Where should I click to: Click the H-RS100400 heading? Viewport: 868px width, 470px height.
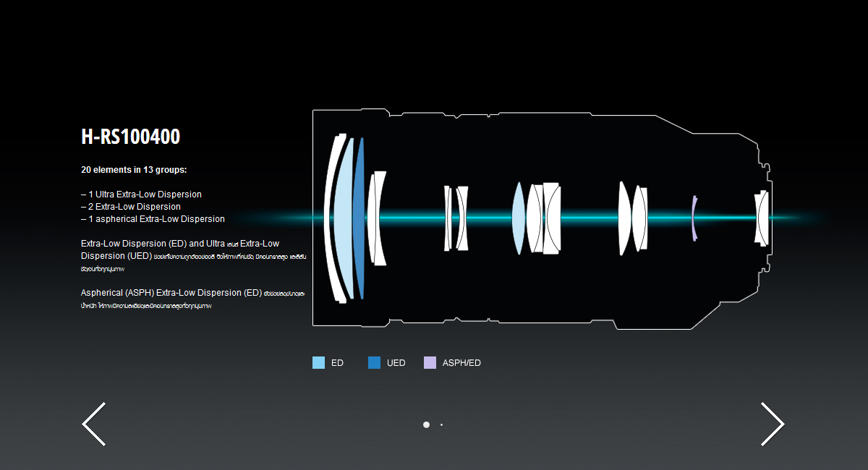coord(131,137)
